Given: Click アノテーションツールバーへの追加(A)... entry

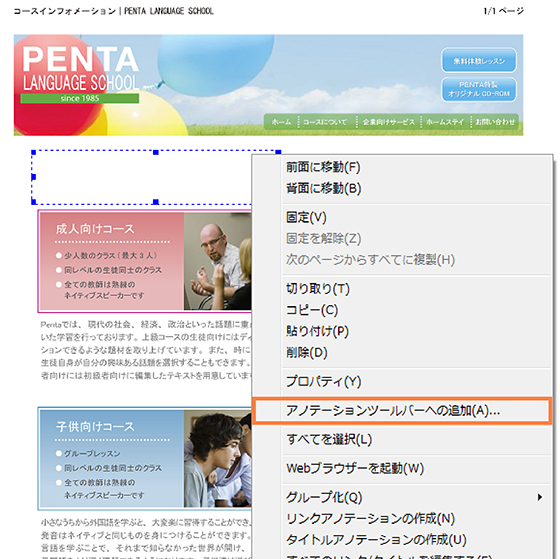Looking at the screenshot, I should tap(402, 411).
